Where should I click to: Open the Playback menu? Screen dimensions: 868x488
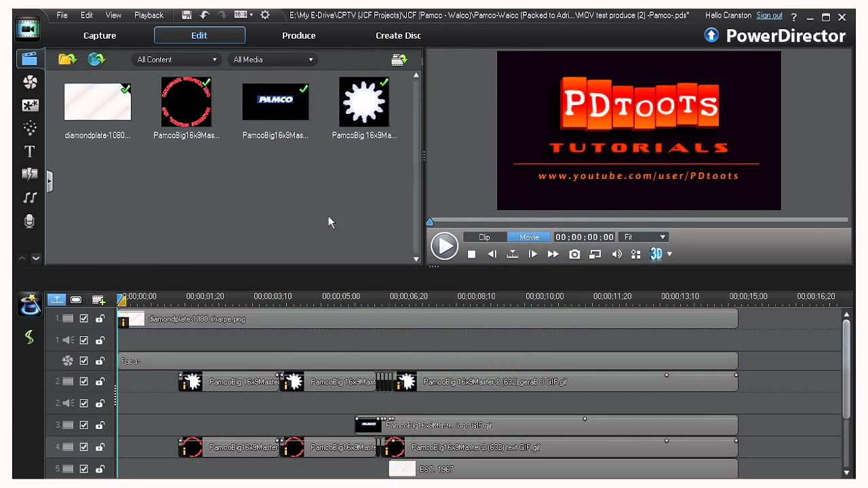tap(149, 15)
